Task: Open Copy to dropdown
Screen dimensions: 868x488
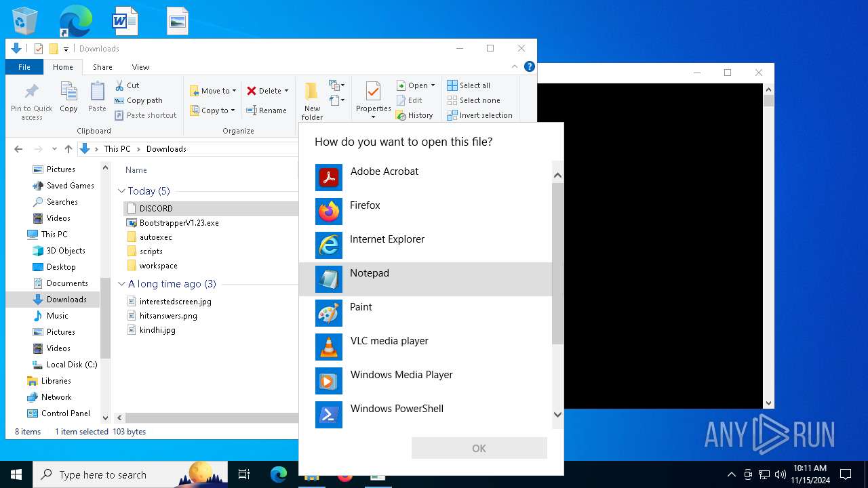Action: (x=213, y=110)
